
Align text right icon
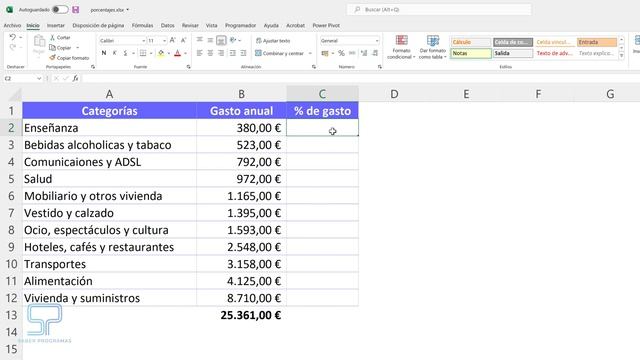pos(221,53)
